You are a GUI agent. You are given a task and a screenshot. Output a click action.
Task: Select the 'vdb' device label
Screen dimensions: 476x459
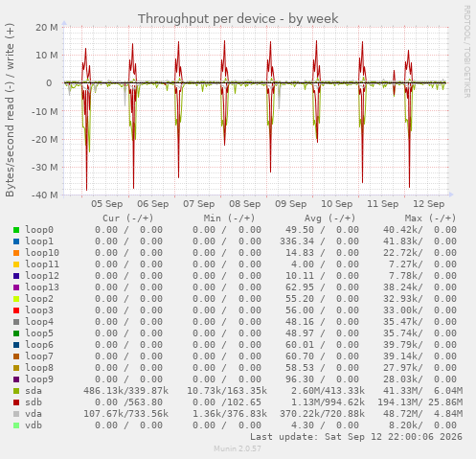point(34,425)
